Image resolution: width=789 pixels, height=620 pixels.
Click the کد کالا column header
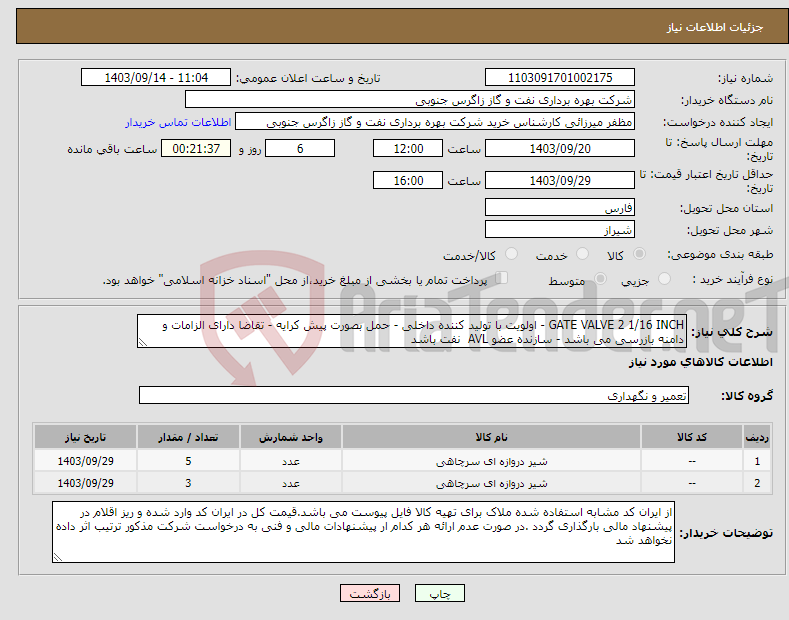(692, 437)
